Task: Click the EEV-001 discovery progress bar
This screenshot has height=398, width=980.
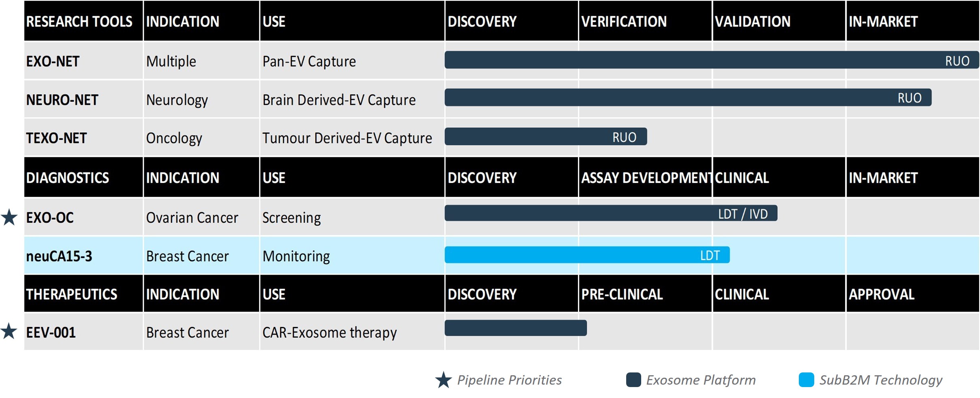Action: [x=516, y=328]
